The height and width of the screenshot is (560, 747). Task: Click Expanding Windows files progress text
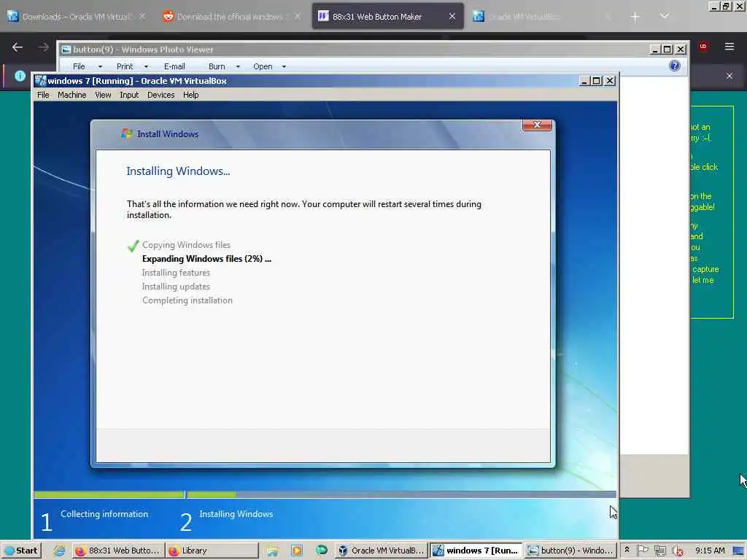[206, 259]
